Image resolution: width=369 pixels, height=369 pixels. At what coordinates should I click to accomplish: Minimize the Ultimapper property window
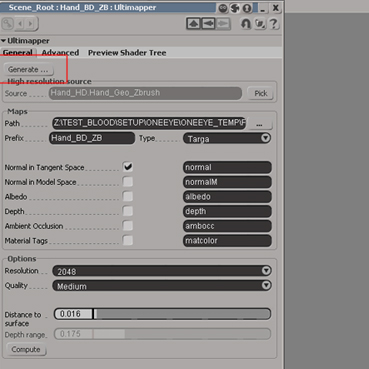263,8
